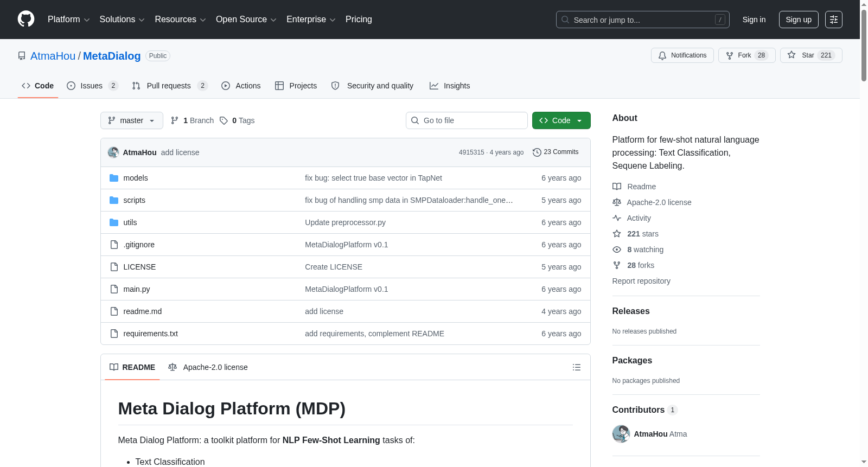Select the Code tab
Viewport: 868px width, 467px height.
[x=38, y=86]
